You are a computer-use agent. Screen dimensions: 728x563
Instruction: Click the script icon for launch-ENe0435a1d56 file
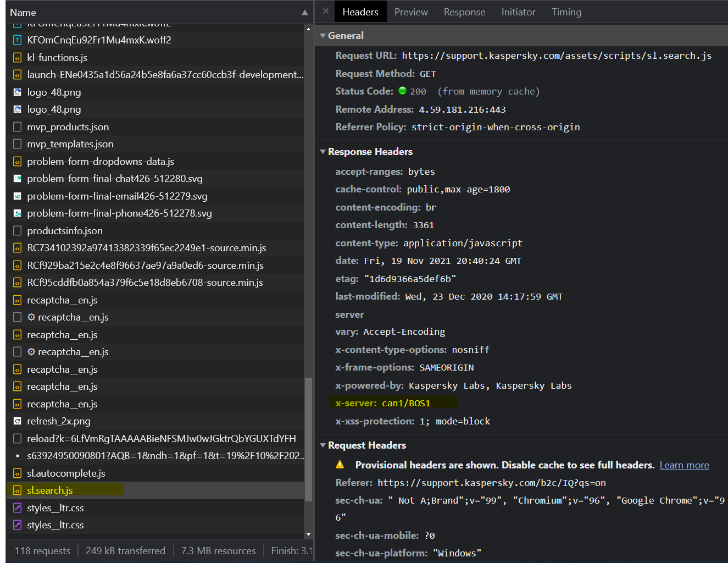[17, 75]
